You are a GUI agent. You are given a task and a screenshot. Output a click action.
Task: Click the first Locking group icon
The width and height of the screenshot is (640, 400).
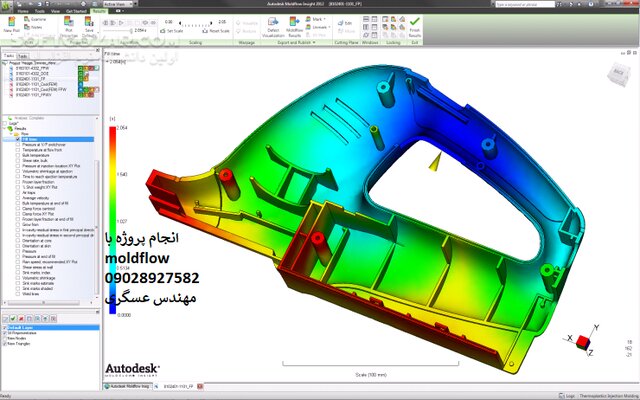(x=385, y=19)
